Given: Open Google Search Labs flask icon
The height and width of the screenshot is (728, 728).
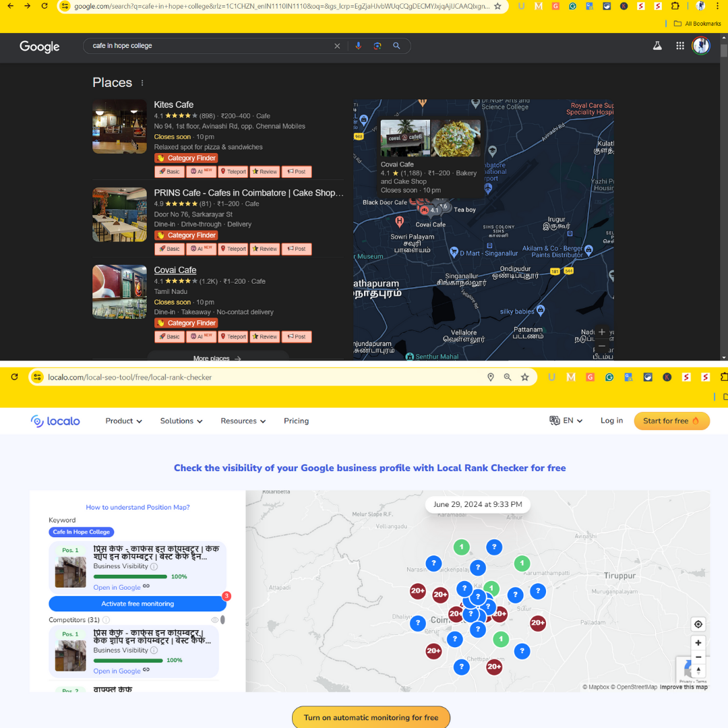Looking at the screenshot, I should pyautogui.click(x=657, y=46).
